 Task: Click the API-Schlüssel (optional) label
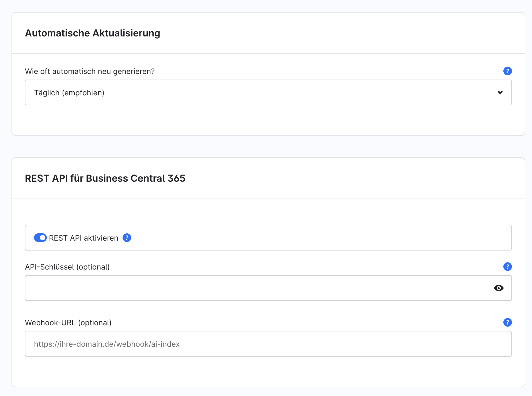coord(67,267)
